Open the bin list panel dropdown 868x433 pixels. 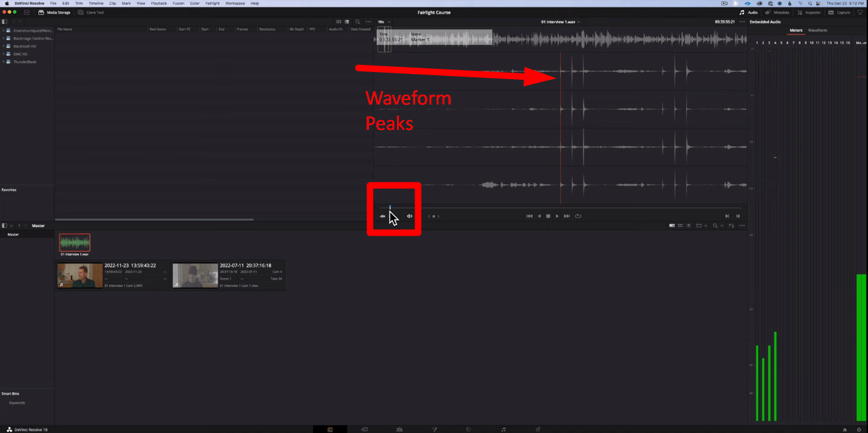click(x=12, y=225)
